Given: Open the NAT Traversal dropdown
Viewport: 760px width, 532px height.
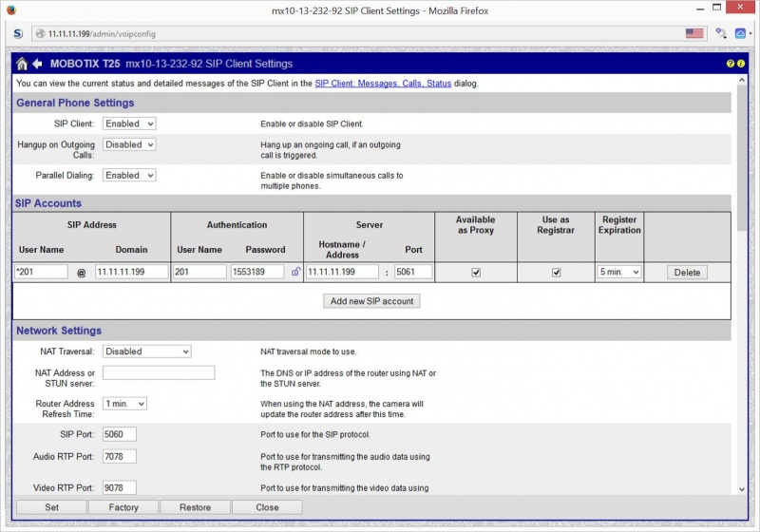Looking at the screenshot, I should [147, 351].
